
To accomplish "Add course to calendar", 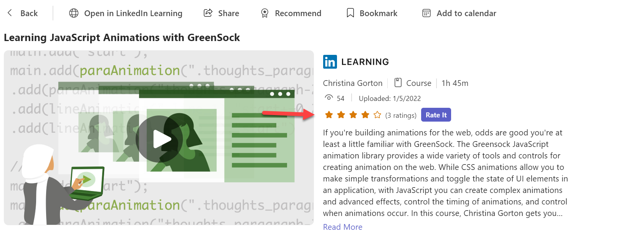I will coord(459,13).
